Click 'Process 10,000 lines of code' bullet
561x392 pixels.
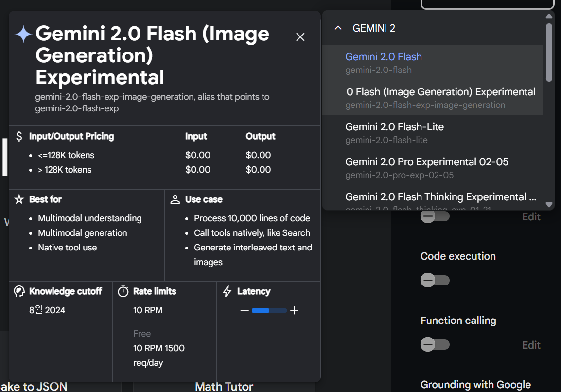point(252,218)
